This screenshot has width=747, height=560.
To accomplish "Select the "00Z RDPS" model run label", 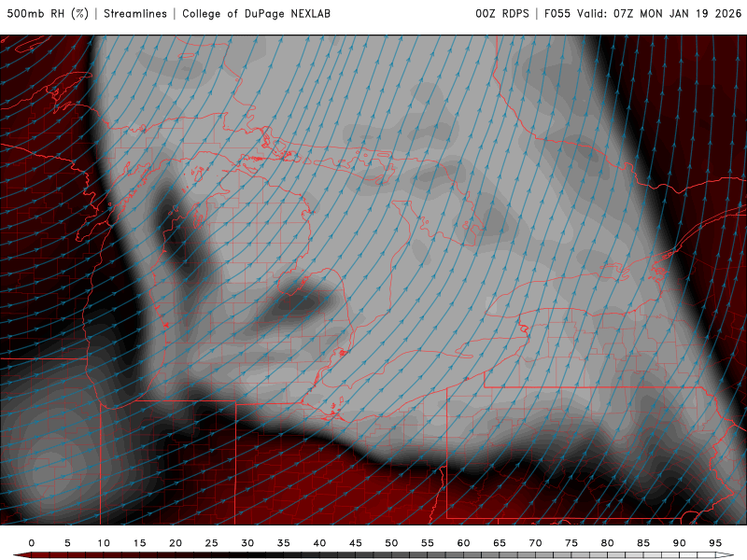I will pos(502,14).
